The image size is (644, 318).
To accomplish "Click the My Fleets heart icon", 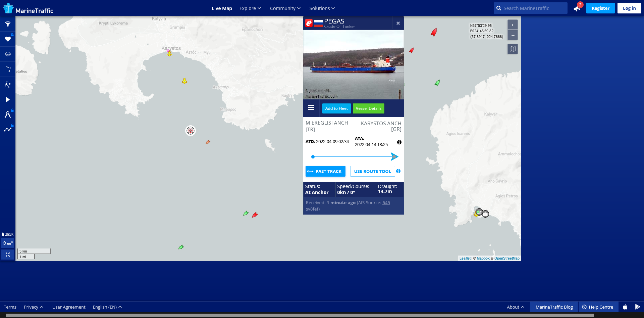I will (x=8, y=39).
